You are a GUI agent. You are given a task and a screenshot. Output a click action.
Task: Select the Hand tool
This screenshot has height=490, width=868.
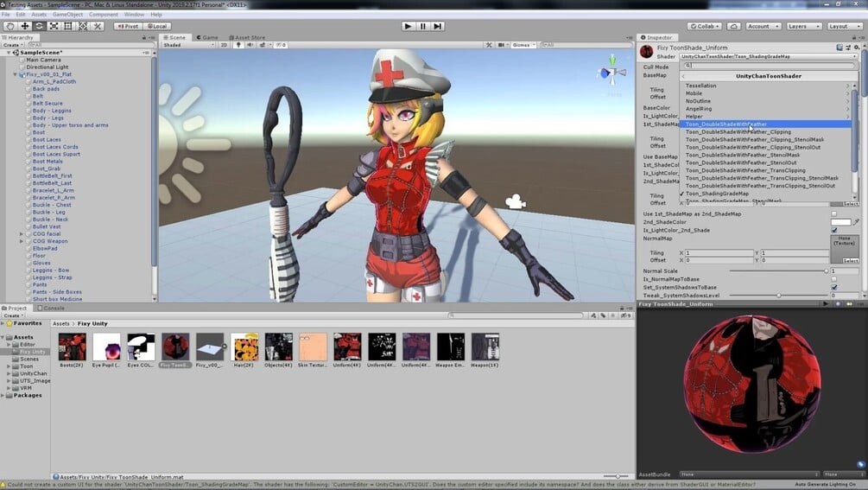coord(10,26)
